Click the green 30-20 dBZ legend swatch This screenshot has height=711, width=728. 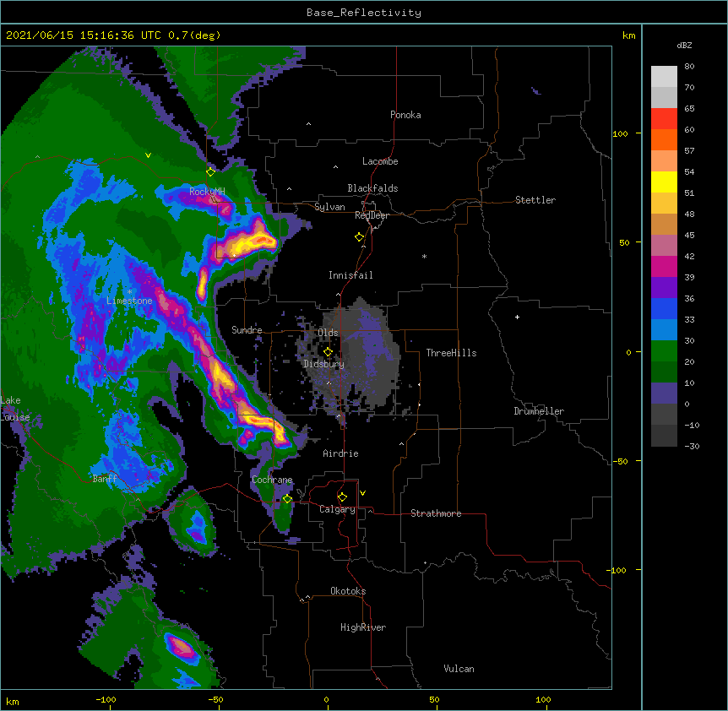pos(664,351)
